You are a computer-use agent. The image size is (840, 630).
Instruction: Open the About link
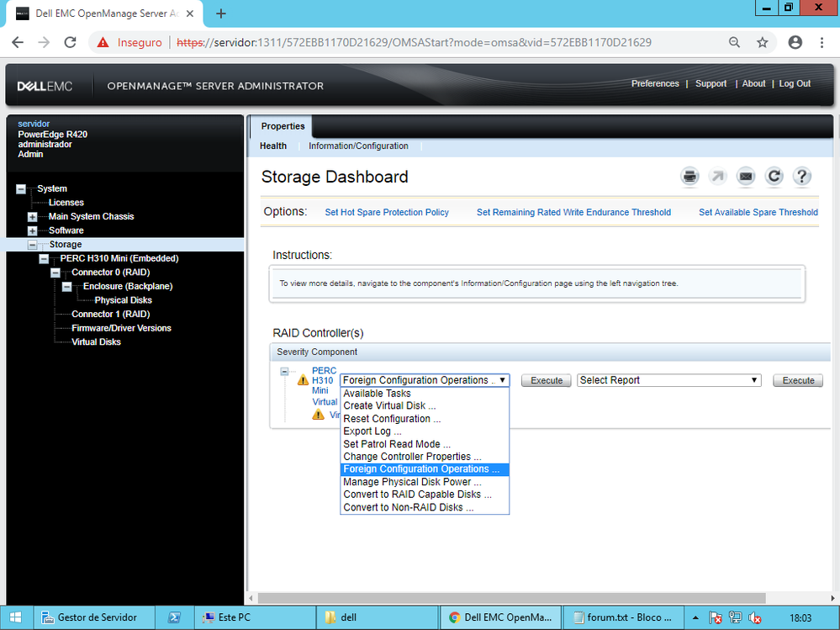[753, 83]
